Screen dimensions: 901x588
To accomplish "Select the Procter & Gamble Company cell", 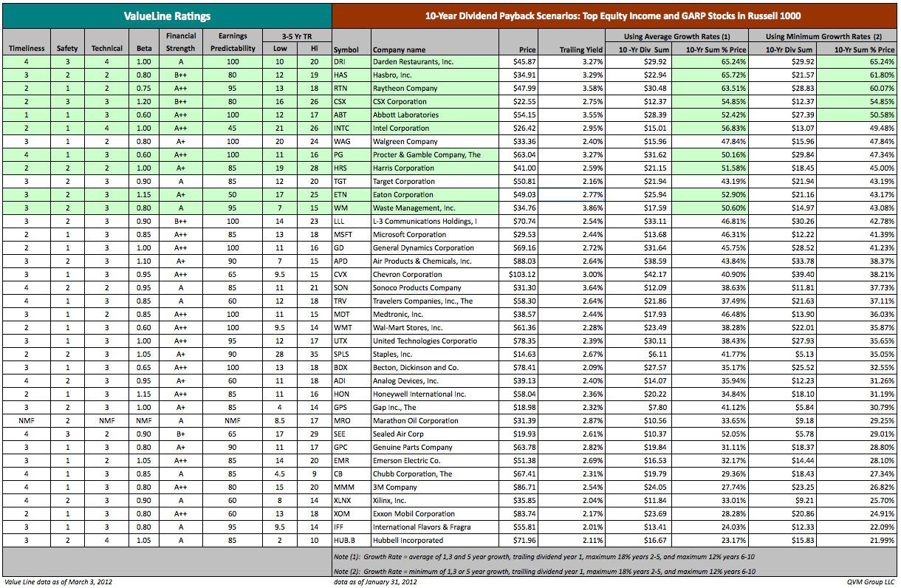I will pyautogui.click(x=435, y=155).
